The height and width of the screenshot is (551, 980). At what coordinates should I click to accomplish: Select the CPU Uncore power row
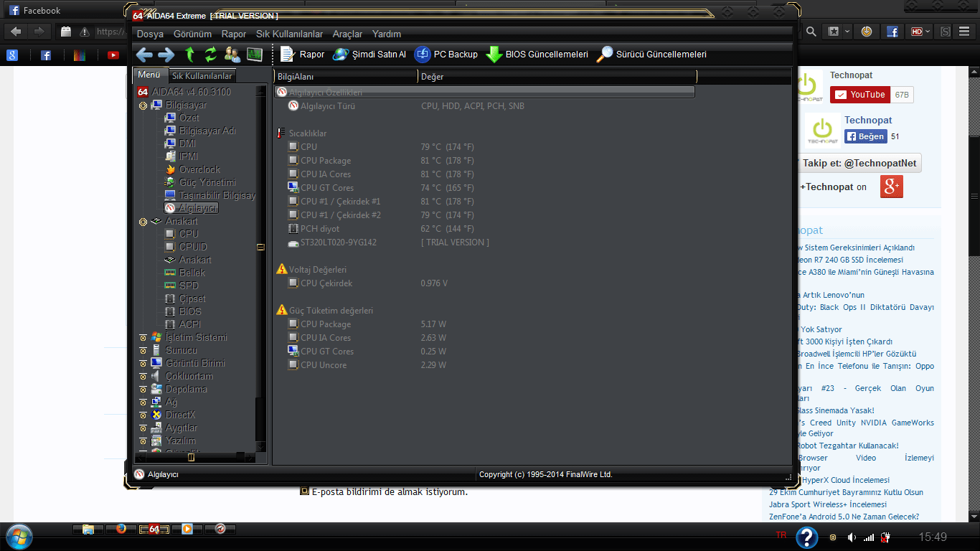pos(484,365)
